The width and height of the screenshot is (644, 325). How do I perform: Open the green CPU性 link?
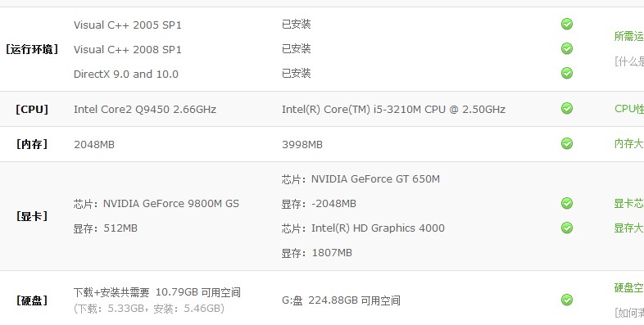628,109
